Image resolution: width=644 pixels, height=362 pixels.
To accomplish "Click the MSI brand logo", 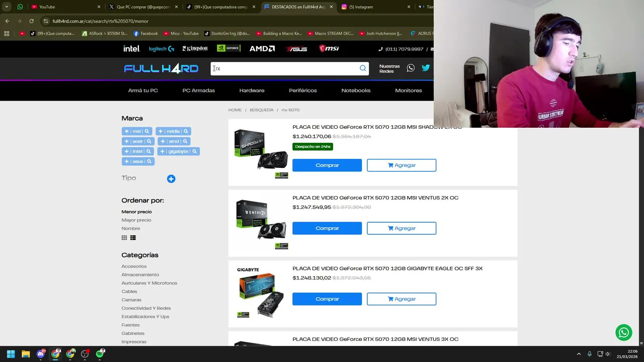I will (329, 48).
